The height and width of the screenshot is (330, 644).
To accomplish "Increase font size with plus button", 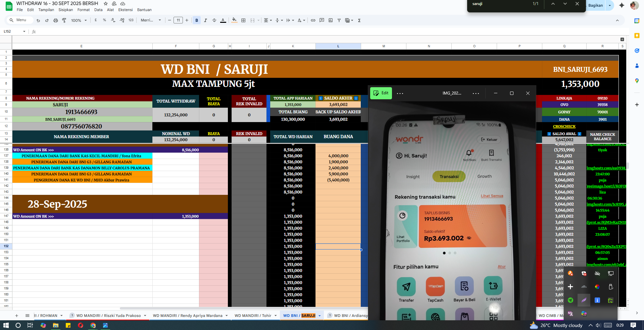I will coord(187,20).
